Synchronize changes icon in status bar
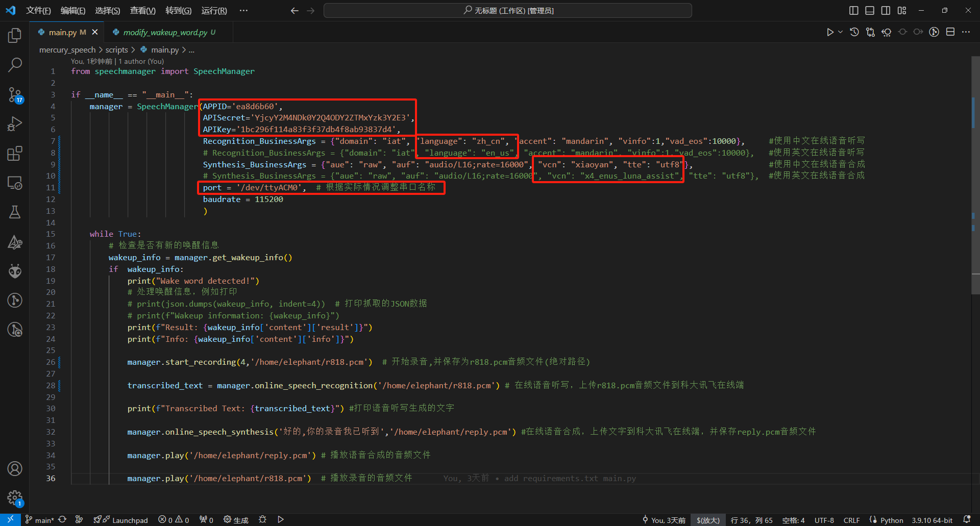This screenshot has height=526, width=980. pos(62,519)
